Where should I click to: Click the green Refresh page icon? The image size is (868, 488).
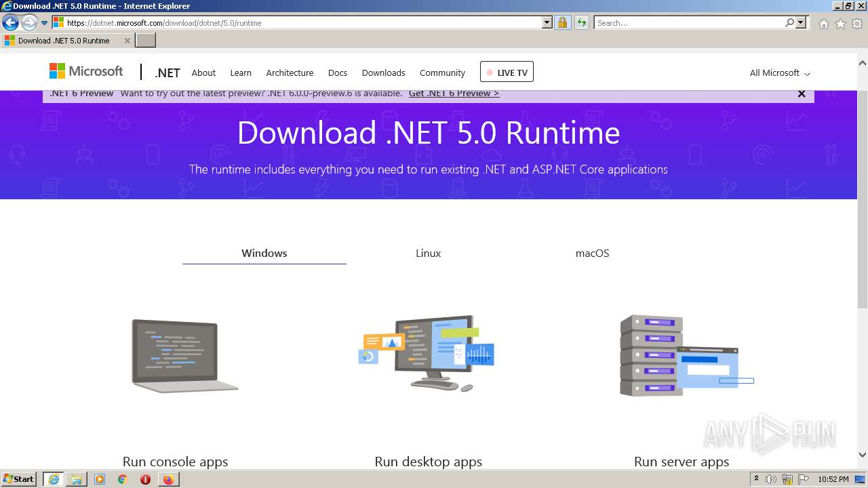click(582, 23)
